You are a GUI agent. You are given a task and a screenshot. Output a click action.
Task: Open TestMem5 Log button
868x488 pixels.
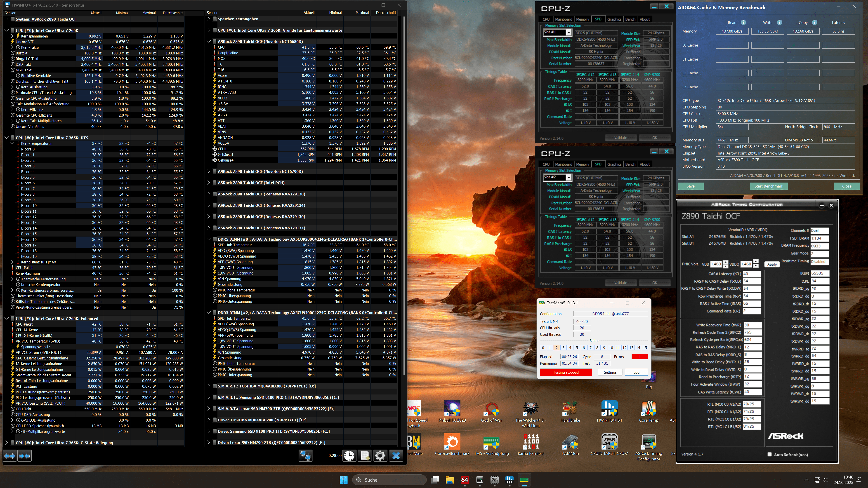pyautogui.click(x=636, y=372)
